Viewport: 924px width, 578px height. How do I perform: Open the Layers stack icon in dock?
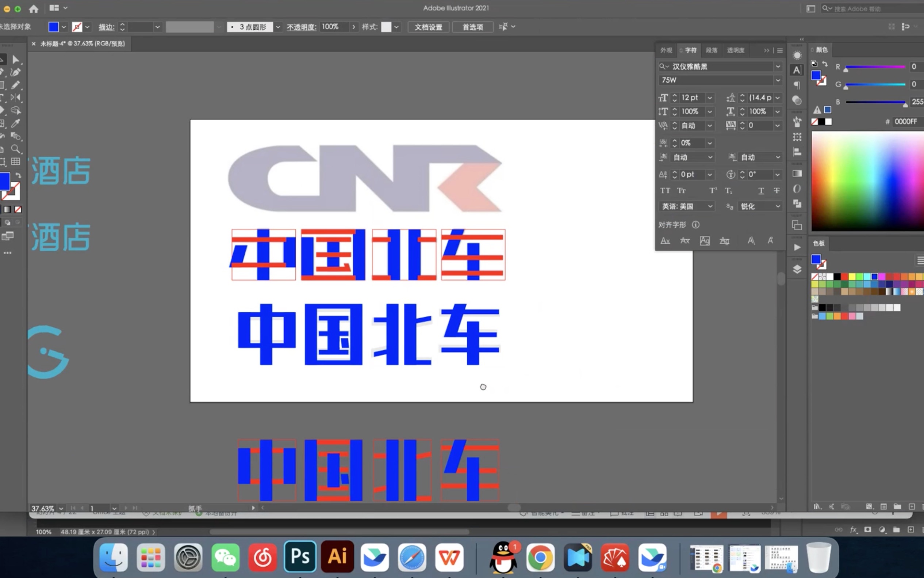coord(797,269)
